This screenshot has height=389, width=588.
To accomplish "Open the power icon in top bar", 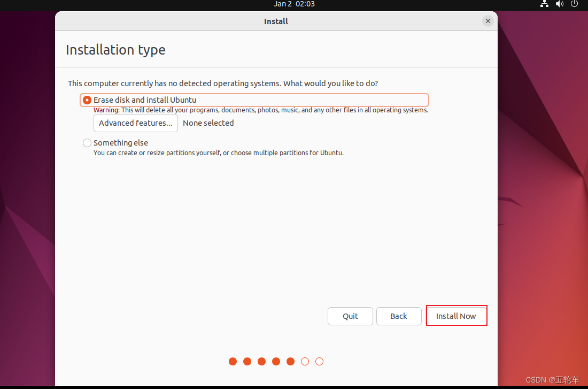I will (574, 4).
